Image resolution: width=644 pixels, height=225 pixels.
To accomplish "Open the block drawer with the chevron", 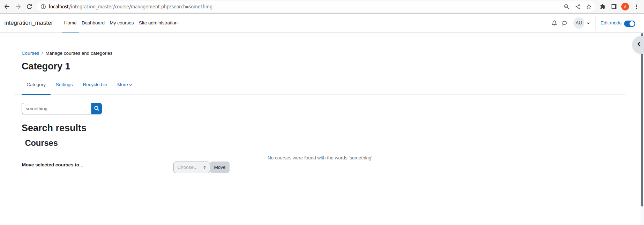I will [639, 44].
